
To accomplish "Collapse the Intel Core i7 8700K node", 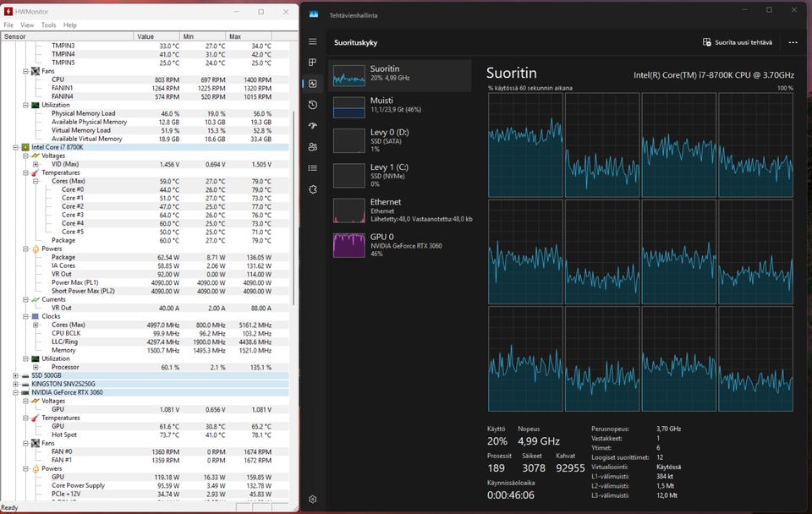I will point(15,147).
